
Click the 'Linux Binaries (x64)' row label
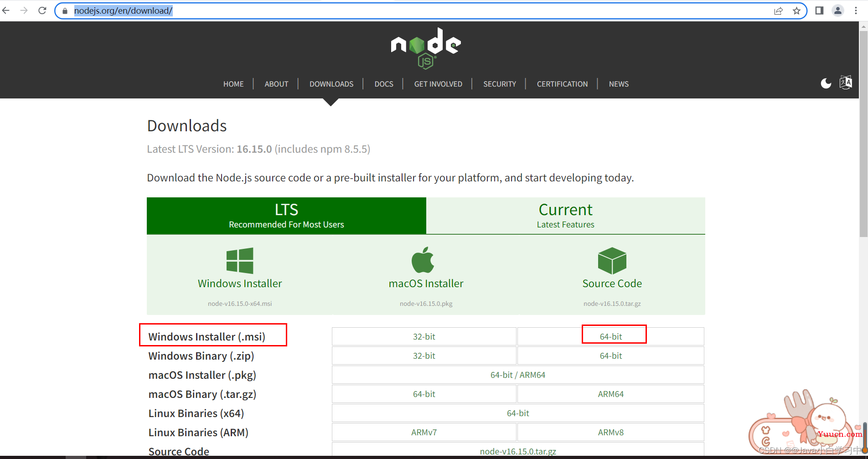(x=196, y=413)
